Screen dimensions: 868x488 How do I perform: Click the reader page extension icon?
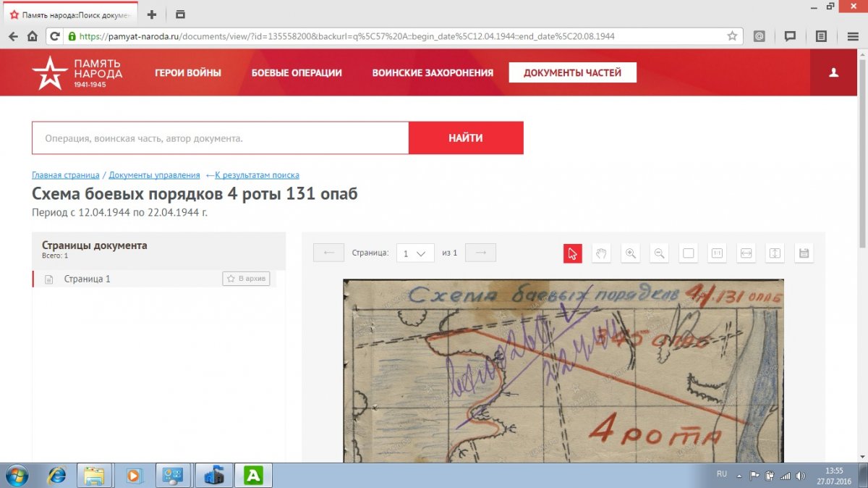coord(821,36)
